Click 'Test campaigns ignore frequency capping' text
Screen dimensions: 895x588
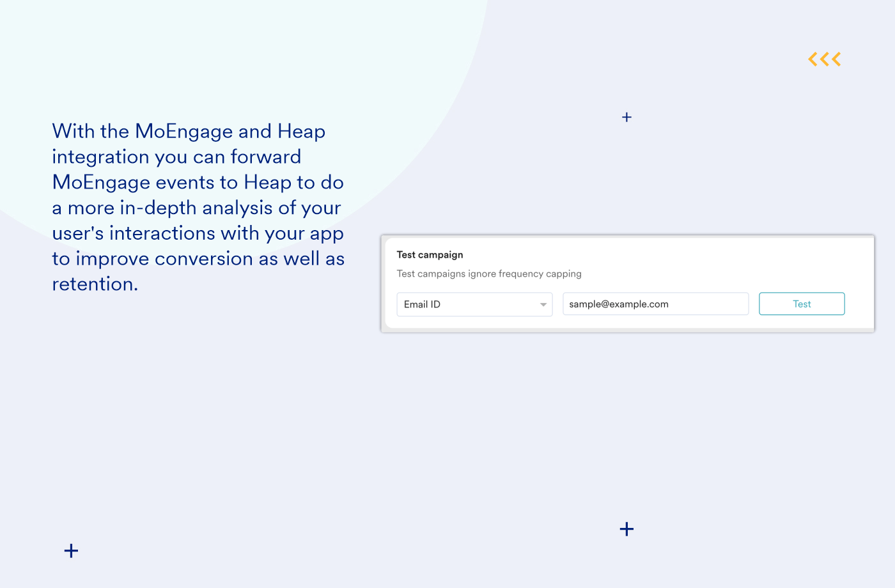click(x=489, y=274)
